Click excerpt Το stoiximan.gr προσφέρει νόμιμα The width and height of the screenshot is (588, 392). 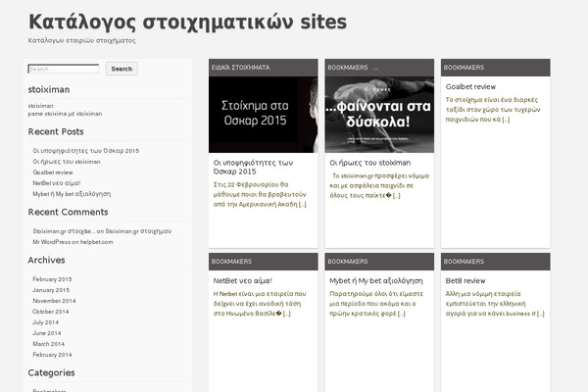coord(379,185)
